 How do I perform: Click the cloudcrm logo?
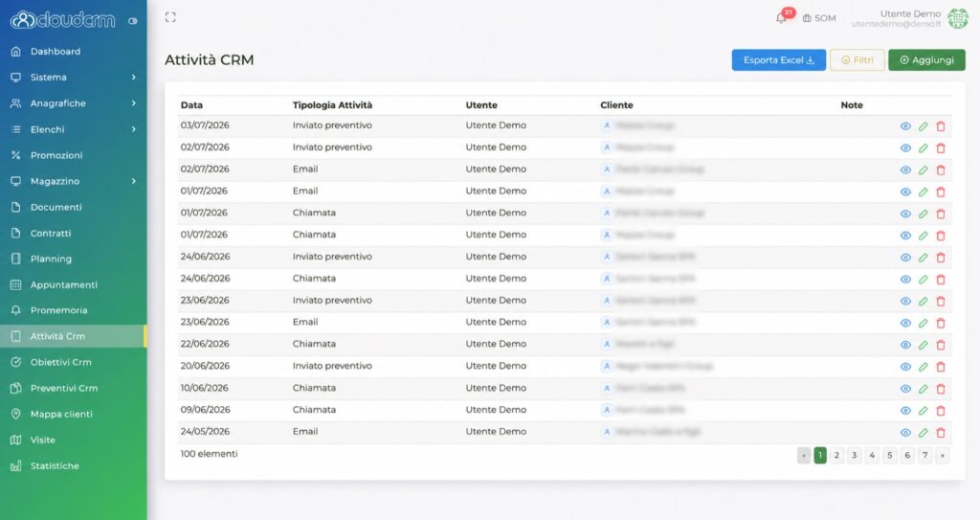[x=63, y=20]
